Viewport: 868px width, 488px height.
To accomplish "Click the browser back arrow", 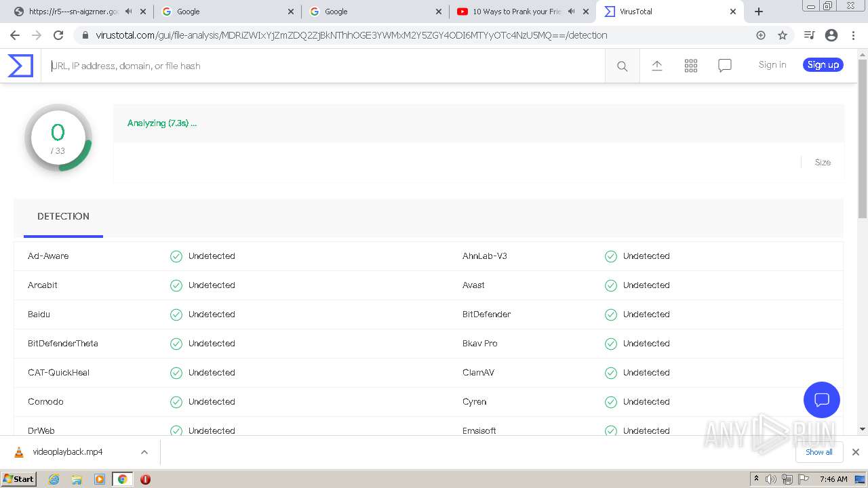I will click(15, 35).
